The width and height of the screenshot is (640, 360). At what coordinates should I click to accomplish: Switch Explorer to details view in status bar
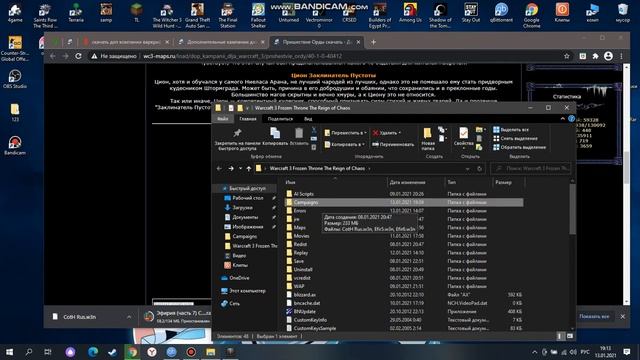pos(560,336)
